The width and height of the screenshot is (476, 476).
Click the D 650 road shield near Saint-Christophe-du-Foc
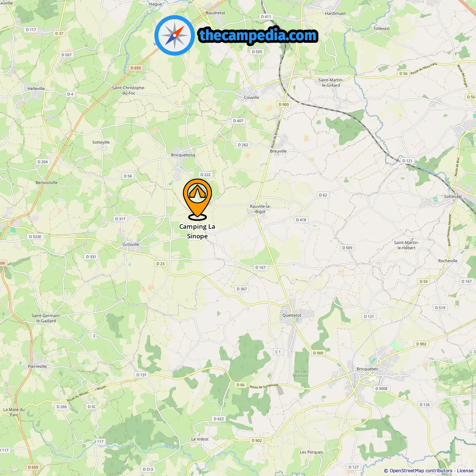tap(136, 68)
